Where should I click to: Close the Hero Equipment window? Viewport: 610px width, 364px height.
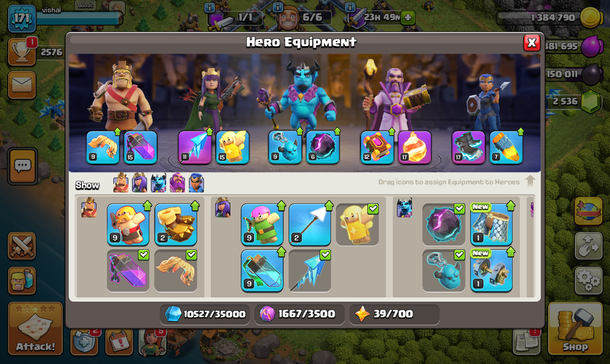click(x=532, y=42)
